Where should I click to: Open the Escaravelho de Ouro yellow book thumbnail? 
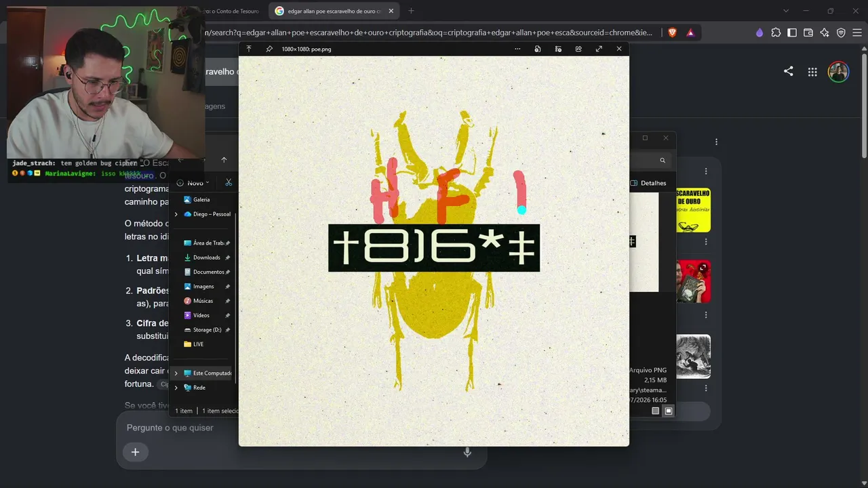[693, 210]
